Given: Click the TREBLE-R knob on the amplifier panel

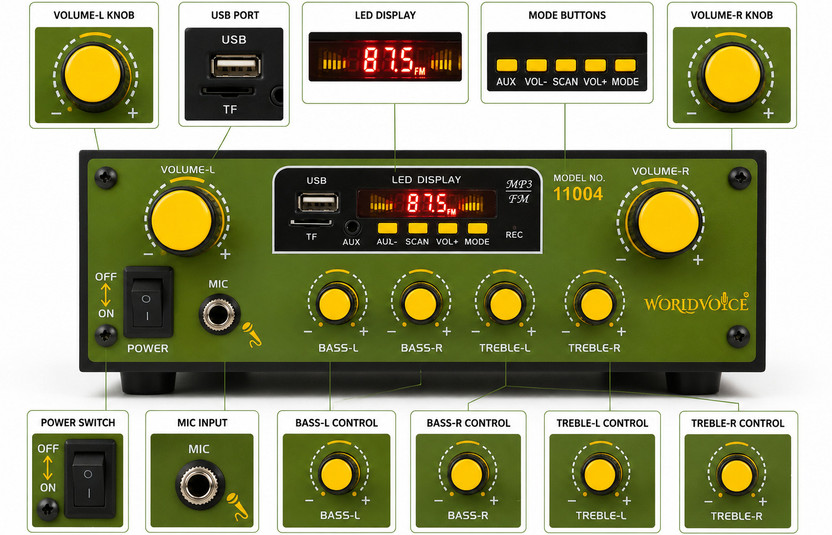Looking at the screenshot, I should tap(596, 304).
